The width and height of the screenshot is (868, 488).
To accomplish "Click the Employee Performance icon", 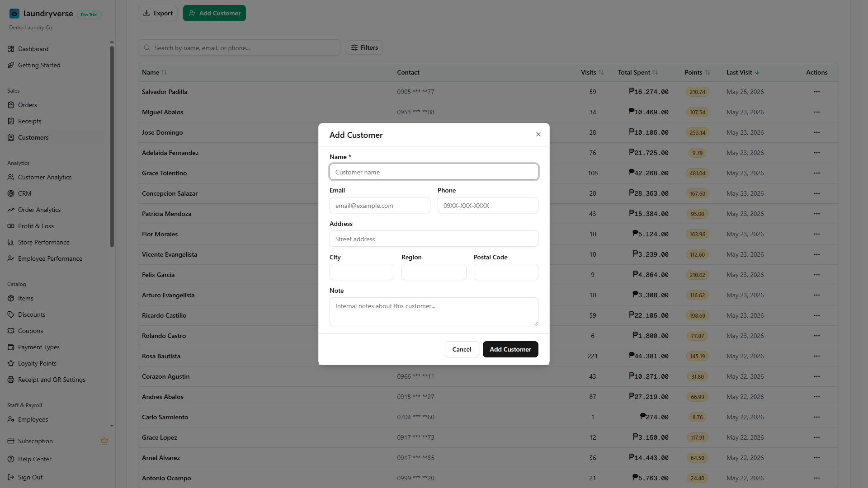I will coord(11,258).
